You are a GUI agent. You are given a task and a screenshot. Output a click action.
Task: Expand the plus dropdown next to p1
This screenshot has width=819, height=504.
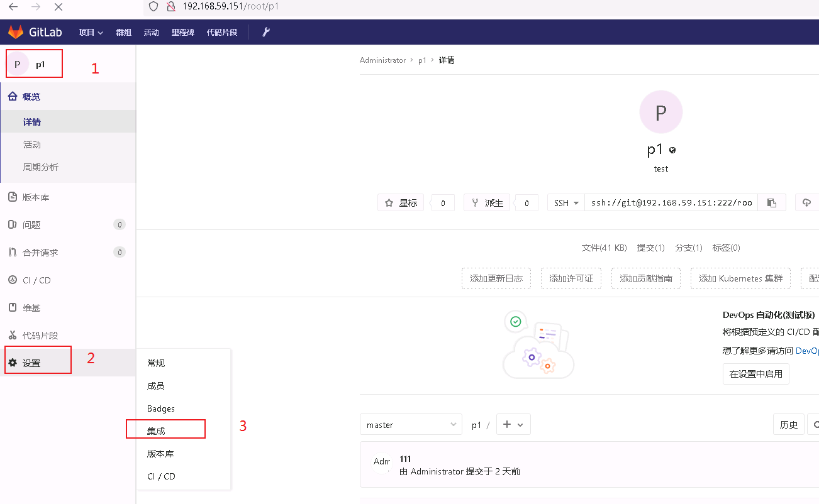513,424
